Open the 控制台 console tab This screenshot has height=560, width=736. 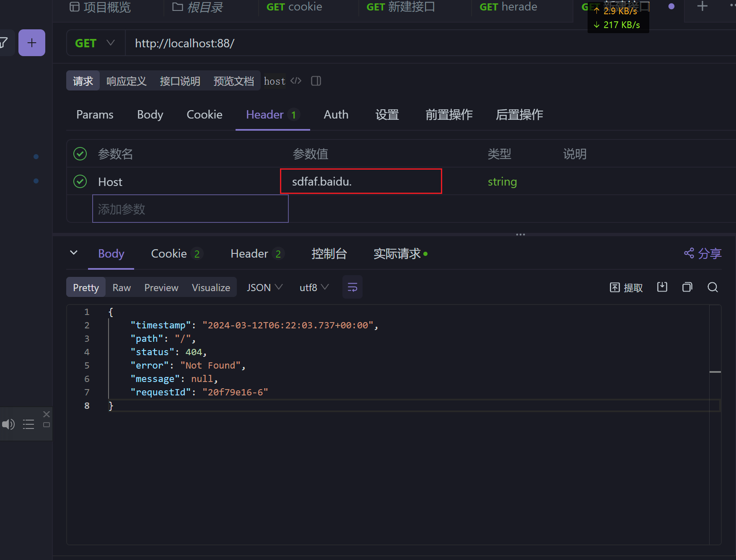pos(329,253)
